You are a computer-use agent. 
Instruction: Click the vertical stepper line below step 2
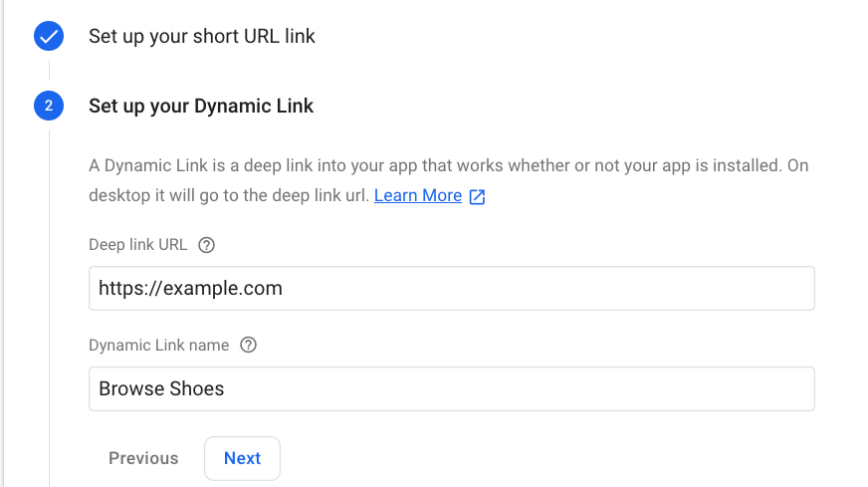click(x=49, y=299)
